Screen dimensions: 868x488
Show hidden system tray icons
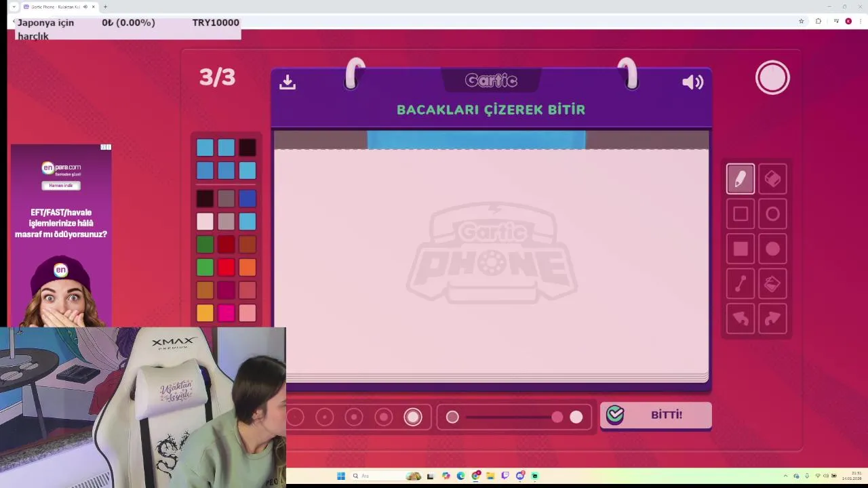(x=786, y=476)
